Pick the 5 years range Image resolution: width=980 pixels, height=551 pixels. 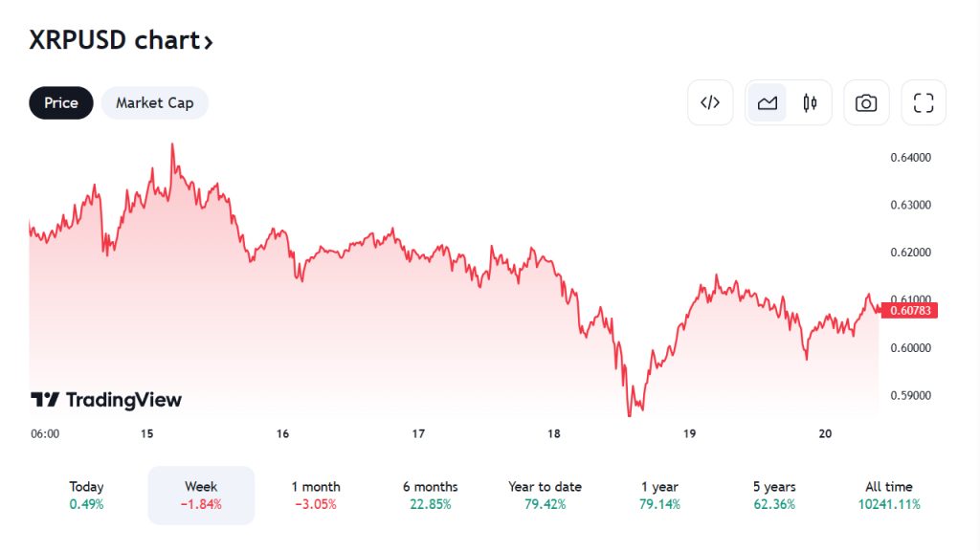pos(774,495)
